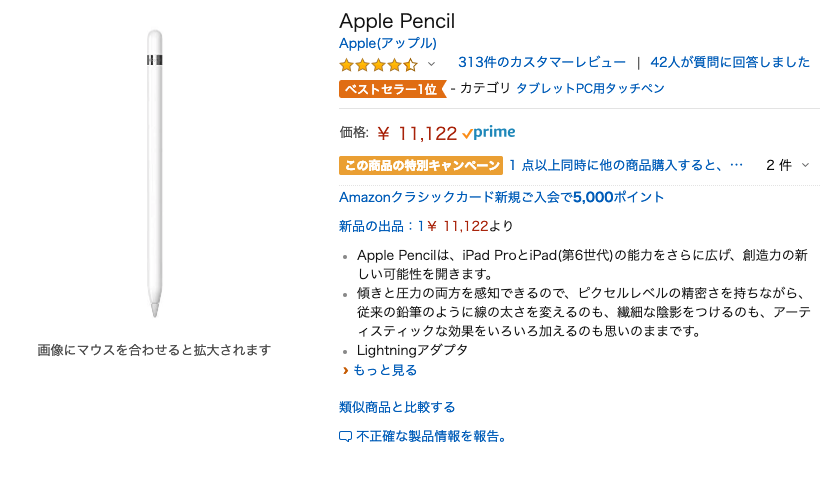Click the star rating icons

[x=378, y=65]
